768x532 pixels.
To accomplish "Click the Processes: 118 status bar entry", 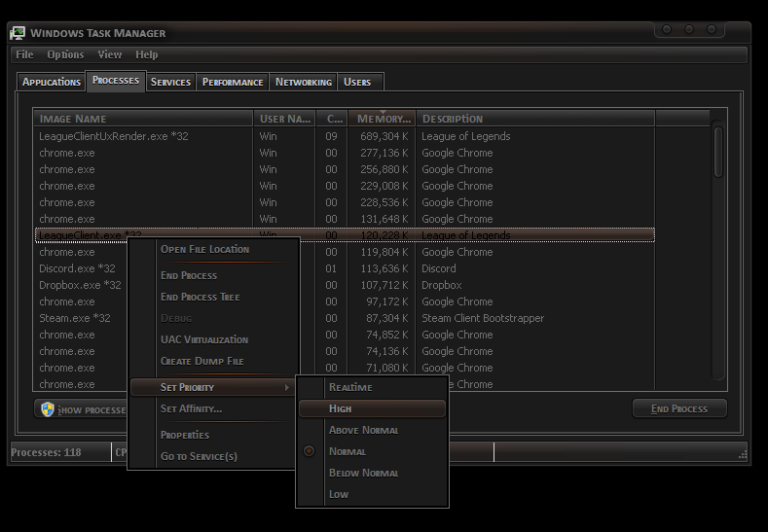I will click(x=46, y=452).
